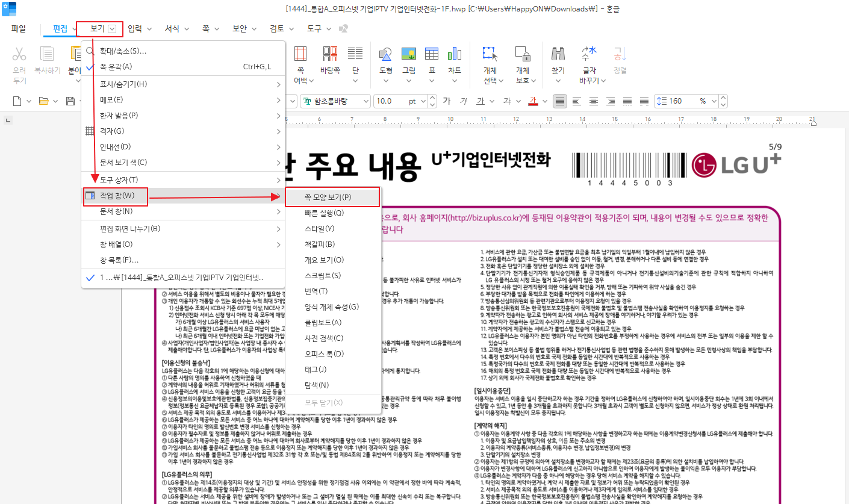Click the 오려두기 (cut) scissors icon
The height and width of the screenshot is (504, 849).
click(20, 54)
